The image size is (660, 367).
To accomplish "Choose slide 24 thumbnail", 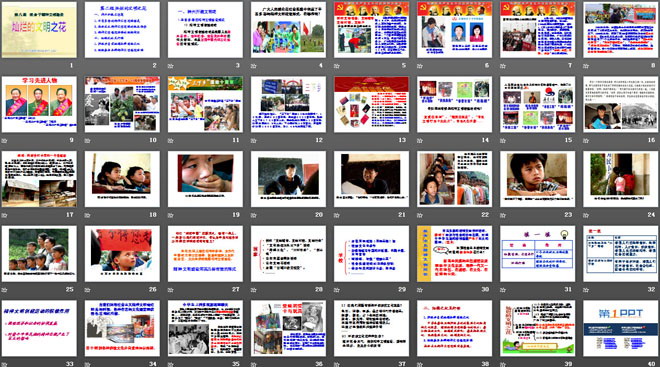I will pos(621,179).
